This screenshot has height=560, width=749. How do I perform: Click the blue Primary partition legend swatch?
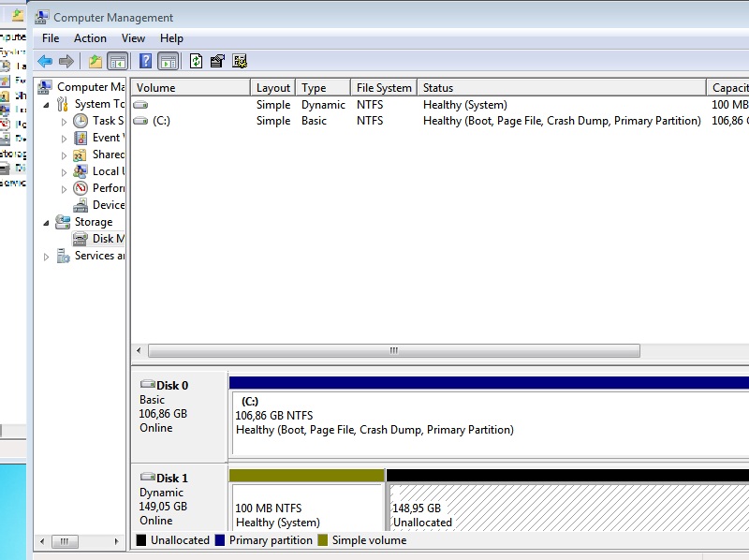[220, 540]
